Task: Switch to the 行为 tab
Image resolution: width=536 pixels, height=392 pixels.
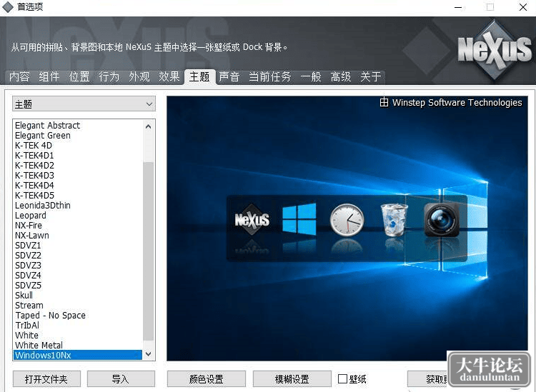Action: tap(109, 76)
